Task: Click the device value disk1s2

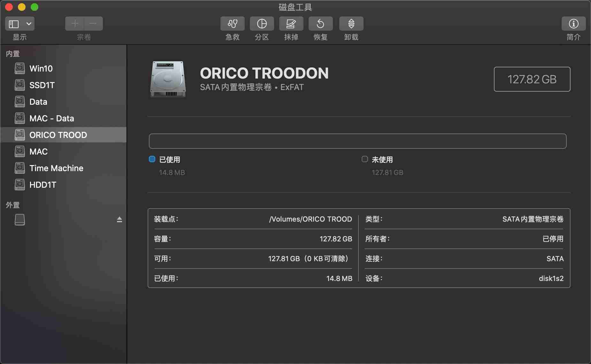Action: 551,278
